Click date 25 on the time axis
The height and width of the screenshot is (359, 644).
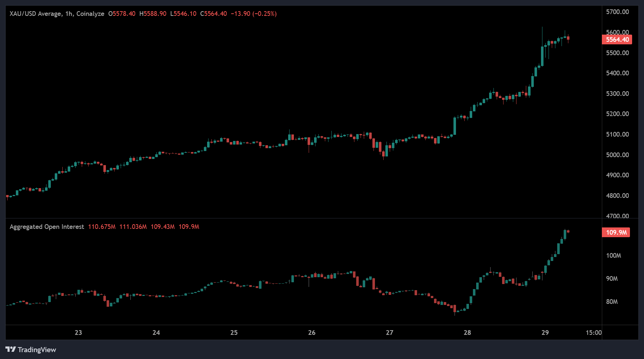(x=234, y=332)
